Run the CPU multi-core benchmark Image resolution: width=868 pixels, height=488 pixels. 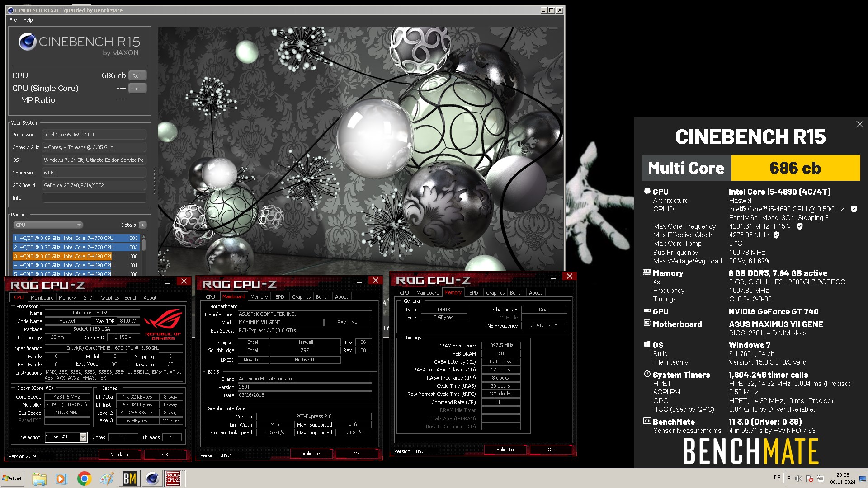click(x=137, y=76)
